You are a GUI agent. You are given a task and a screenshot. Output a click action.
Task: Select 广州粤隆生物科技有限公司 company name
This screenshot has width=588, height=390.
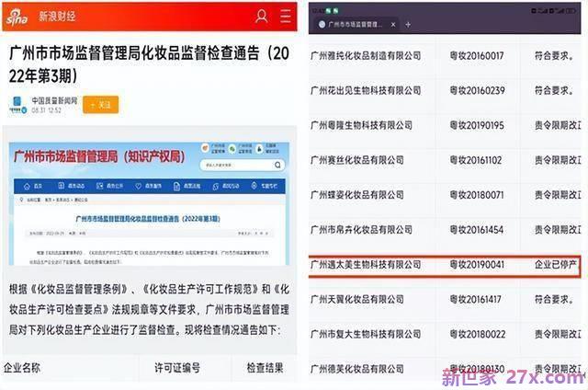coord(361,125)
